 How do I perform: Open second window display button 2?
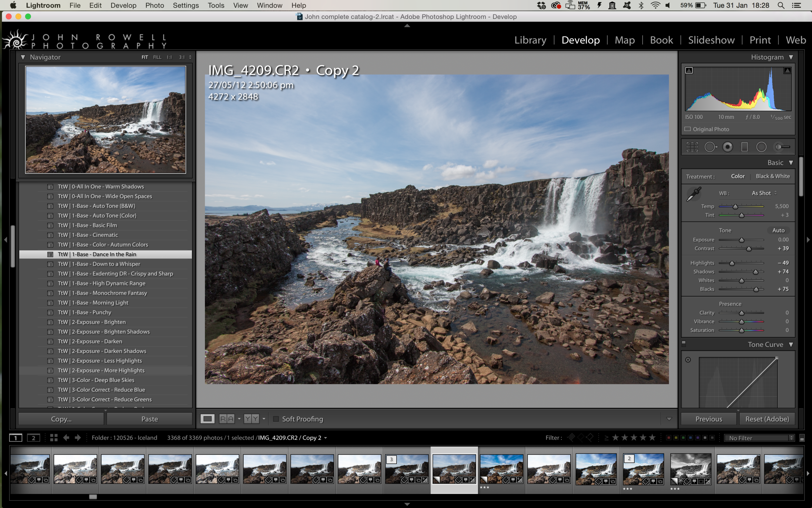coord(33,437)
